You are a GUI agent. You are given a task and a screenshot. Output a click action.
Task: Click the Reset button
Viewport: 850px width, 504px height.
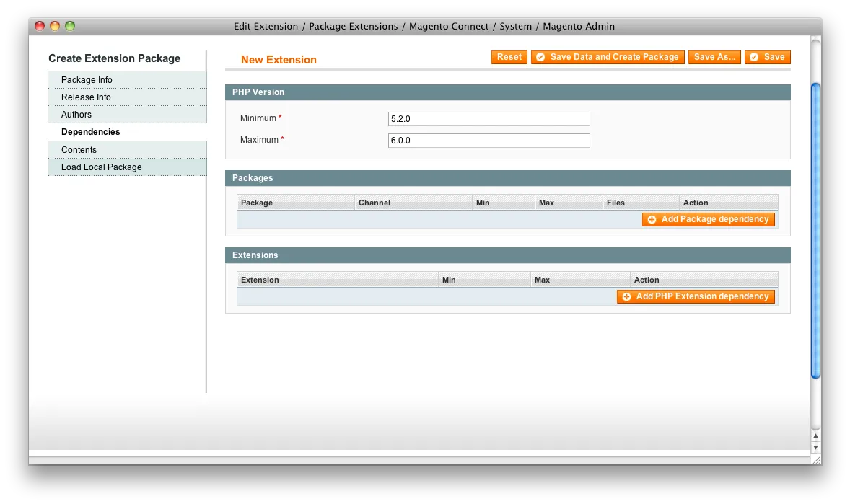pos(509,57)
